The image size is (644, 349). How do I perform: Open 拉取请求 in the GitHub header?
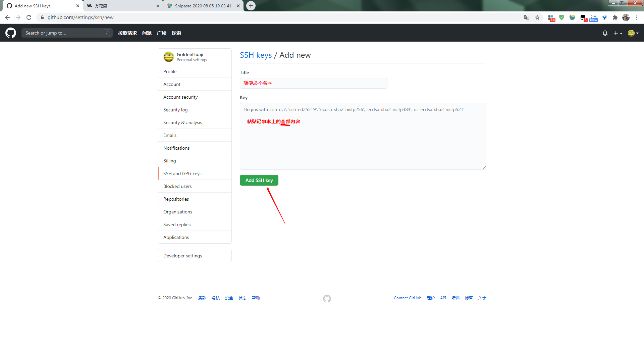(x=127, y=33)
